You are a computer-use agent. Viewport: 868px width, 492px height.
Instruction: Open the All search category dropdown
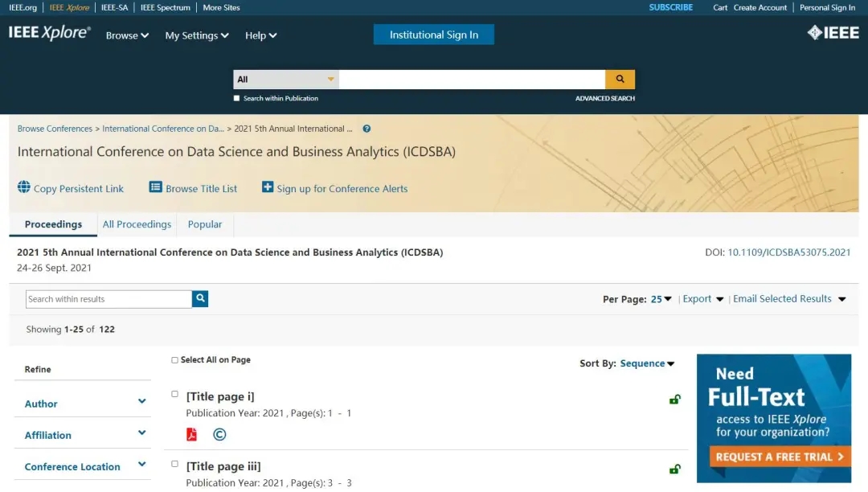[285, 79]
